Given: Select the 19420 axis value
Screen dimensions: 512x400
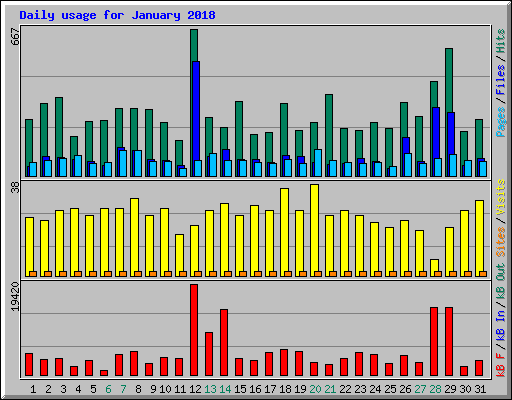Looking at the screenshot, I should click(15, 297).
